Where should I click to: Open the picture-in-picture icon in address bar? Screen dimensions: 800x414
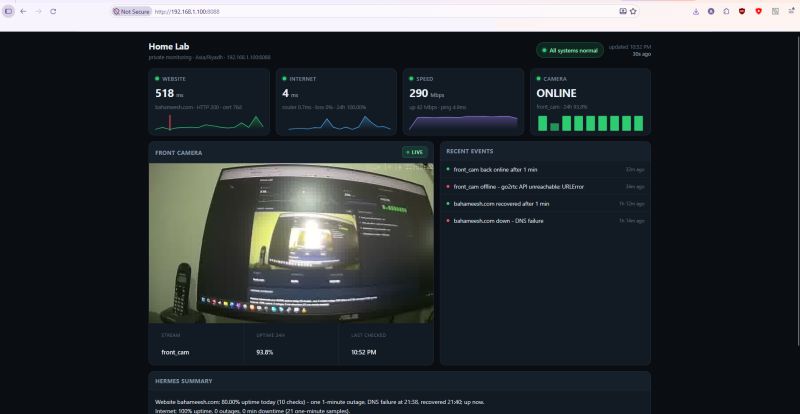623,11
